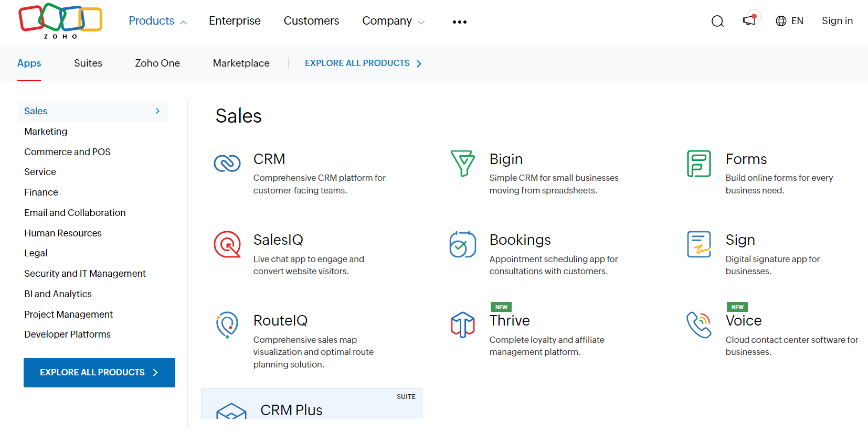Viewport: 868px width, 433px height.
Task: Click the Forms product icon
Action: click(699, 164)
